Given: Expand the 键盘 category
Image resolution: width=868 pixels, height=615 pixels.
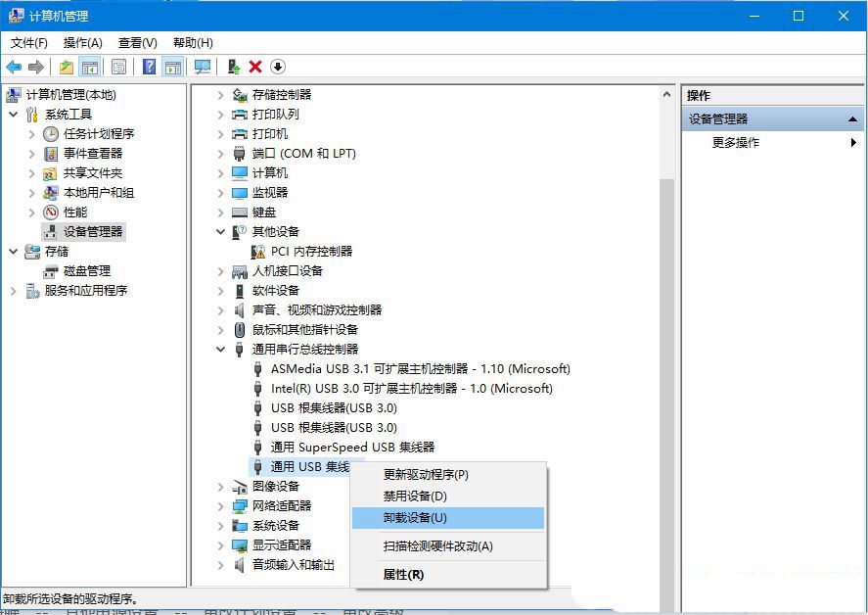Looking at the screenshot, I should coord(221,213).
